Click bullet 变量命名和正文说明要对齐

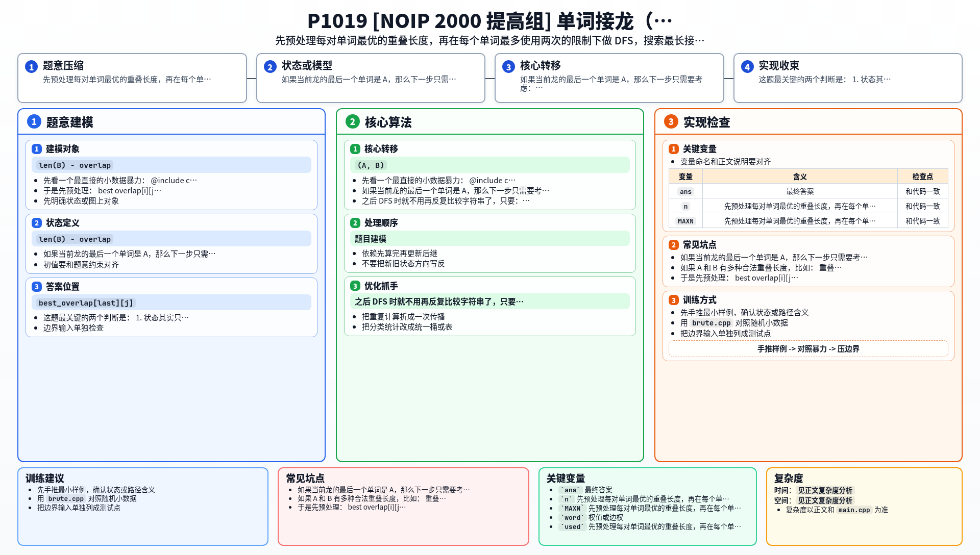click(726, 162)
